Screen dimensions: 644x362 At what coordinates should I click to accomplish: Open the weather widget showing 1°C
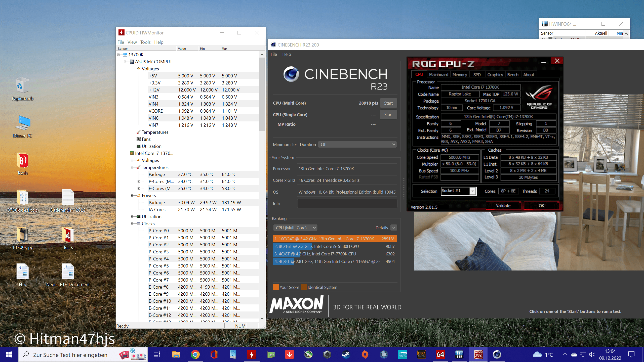point(543,354)
